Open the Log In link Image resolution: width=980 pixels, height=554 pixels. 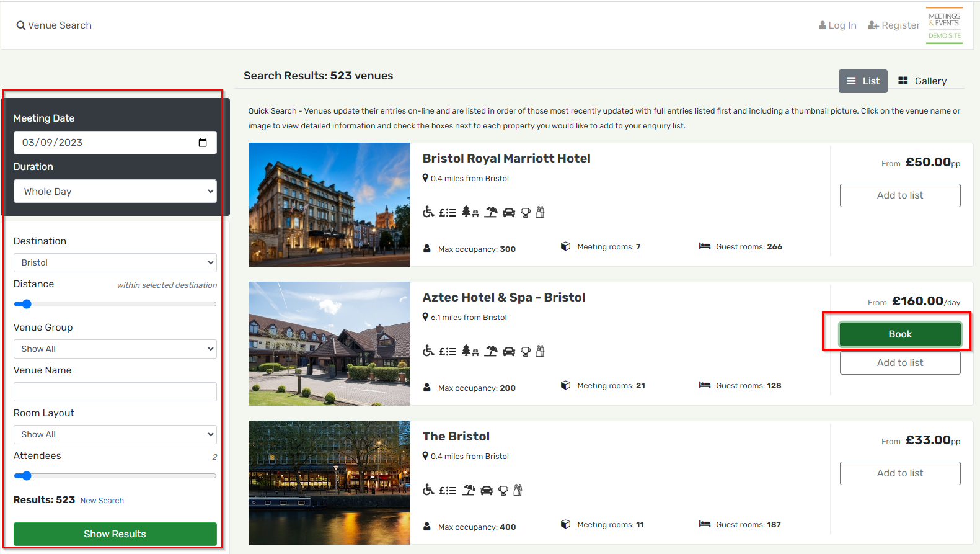837,25
